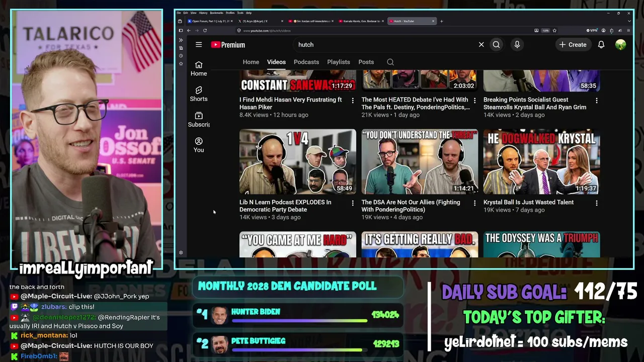
Task: Open the account avatar menu
Action: [x=620, y=45]
